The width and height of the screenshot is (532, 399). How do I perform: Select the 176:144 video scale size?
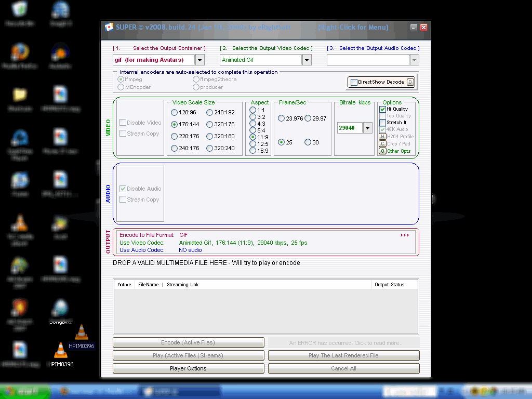(x=175, y=124)
